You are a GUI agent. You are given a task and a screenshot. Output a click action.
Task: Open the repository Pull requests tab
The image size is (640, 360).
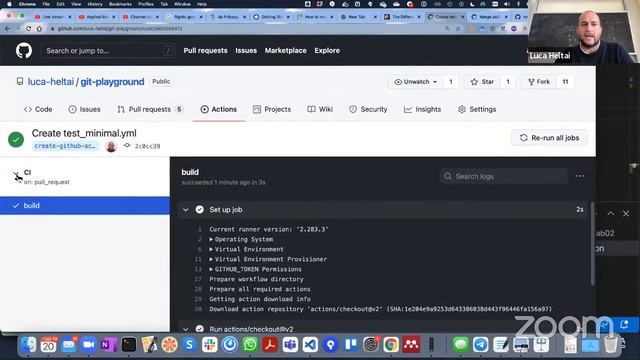pos(150,109)
